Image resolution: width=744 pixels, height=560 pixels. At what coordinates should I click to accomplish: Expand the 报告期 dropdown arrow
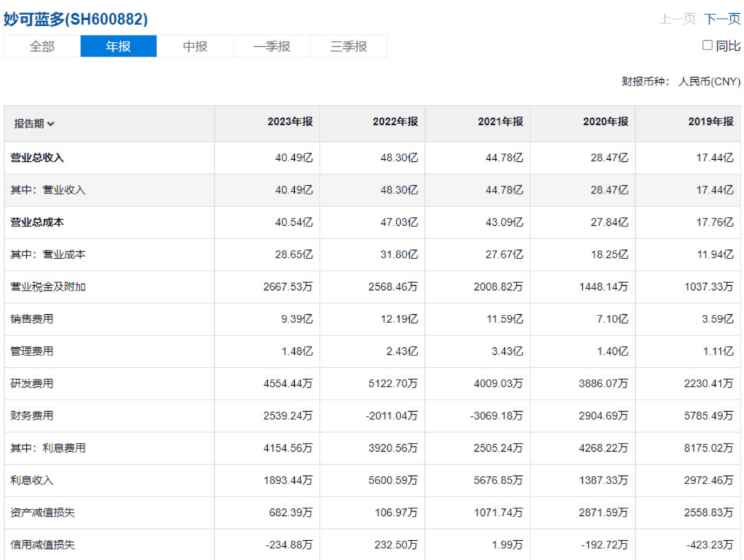click(51, 124)
